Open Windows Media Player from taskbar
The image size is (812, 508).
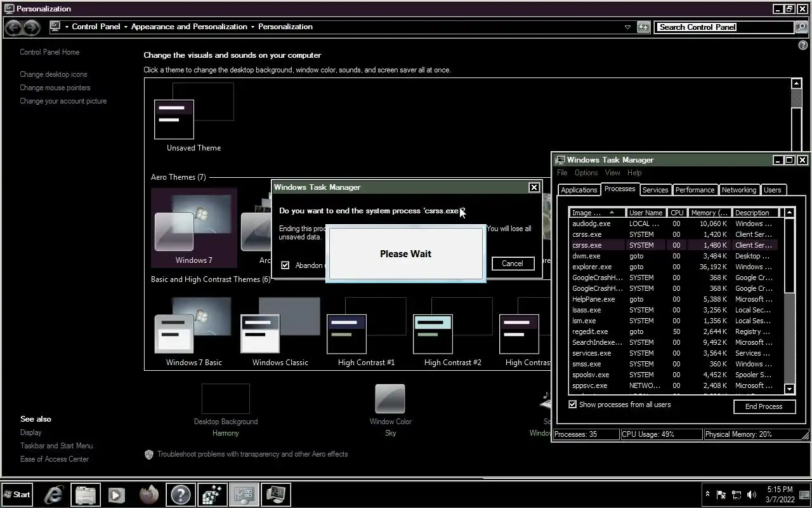pos(117,495)
